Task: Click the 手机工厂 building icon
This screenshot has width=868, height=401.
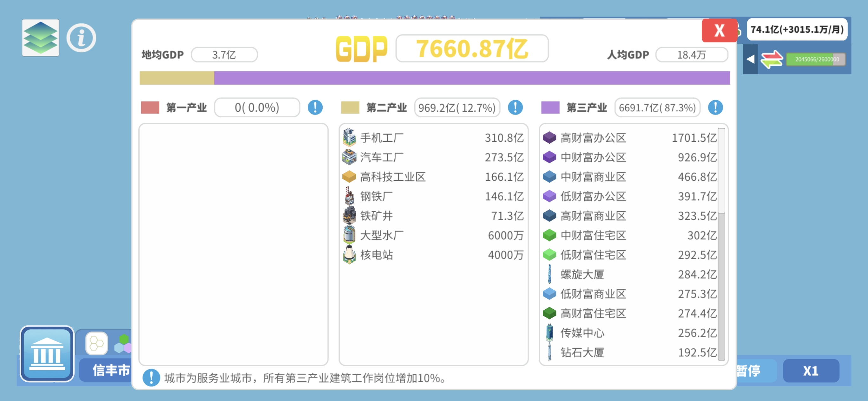Action: 349,137
